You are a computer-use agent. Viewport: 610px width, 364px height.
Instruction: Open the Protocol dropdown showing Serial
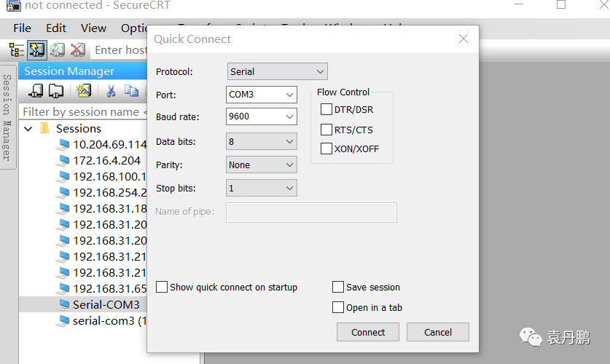click(278, 71)
